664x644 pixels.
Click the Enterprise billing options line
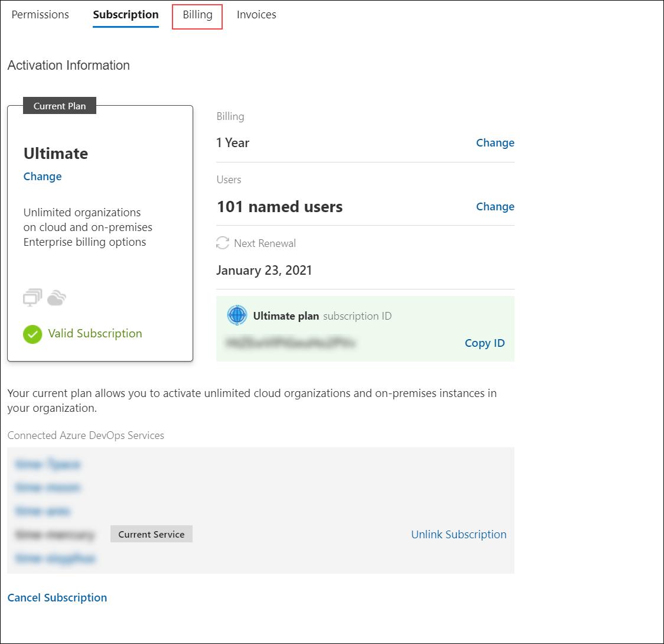[x=84, y=242]
